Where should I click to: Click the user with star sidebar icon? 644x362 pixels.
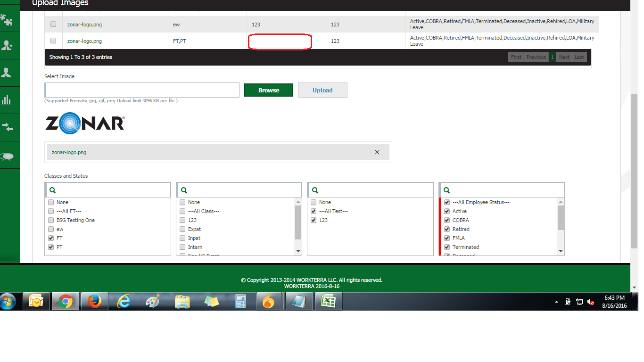click(7, 46)
